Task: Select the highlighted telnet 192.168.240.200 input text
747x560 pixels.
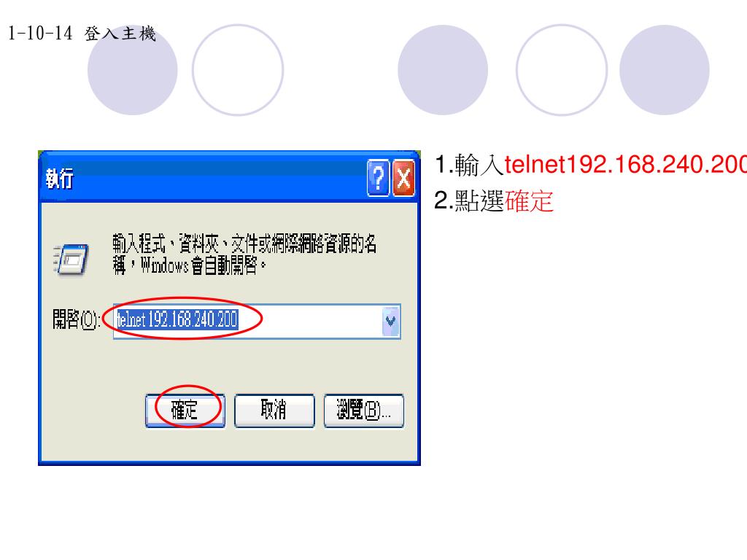Action: (x=177, y=319)
